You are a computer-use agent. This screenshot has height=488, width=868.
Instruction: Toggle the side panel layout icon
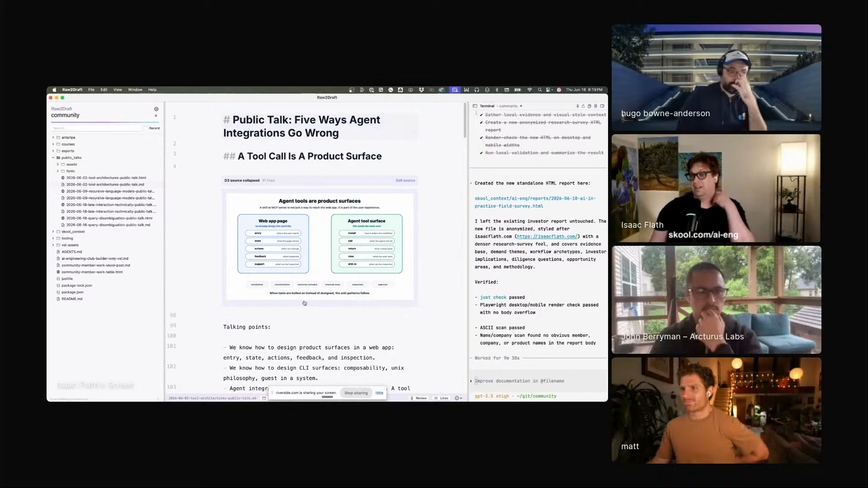602,106
